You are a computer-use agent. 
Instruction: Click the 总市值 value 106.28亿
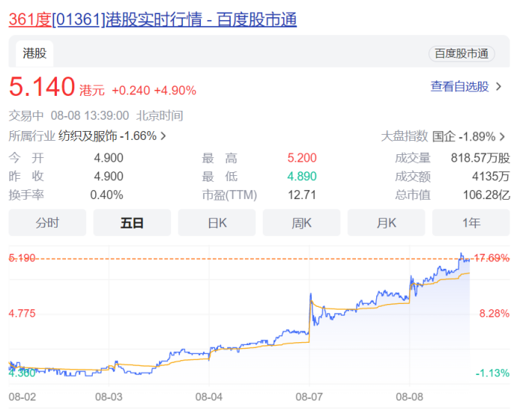(x=486, y=195)
